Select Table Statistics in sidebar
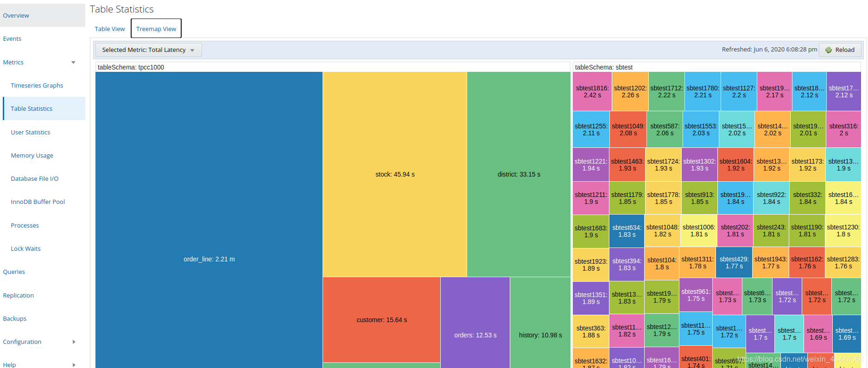This screenshot has width=868, height=368. pyautogui.click(x=44, y=108)
